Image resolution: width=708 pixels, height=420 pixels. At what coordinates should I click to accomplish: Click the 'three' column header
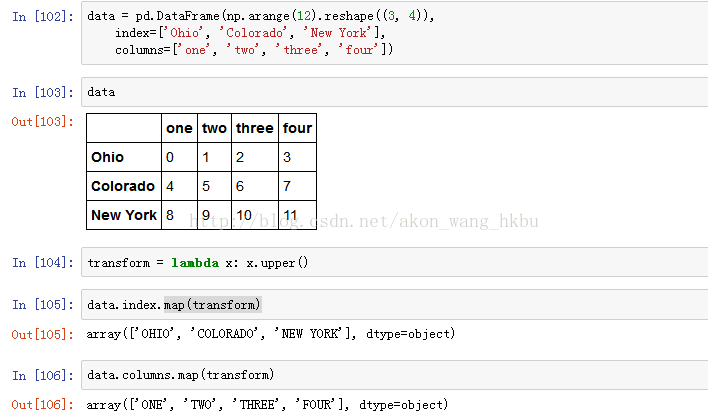click(255, 128)
